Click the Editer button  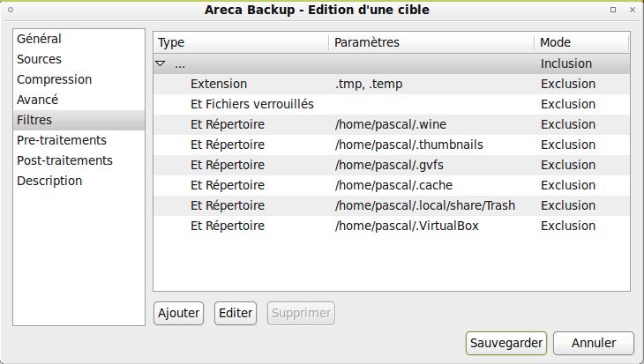[x=236, y=313]
